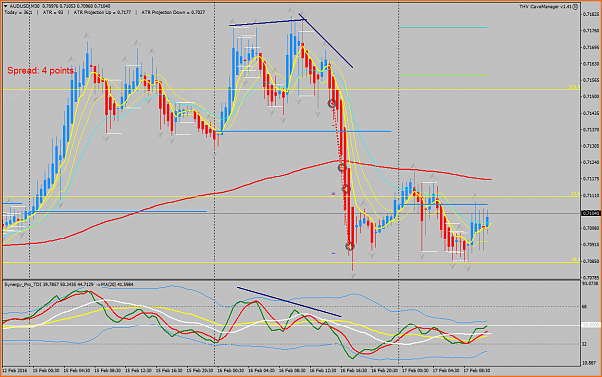
Task: Click the 16 Feb 16:30 time label
Action: point(353,371)
